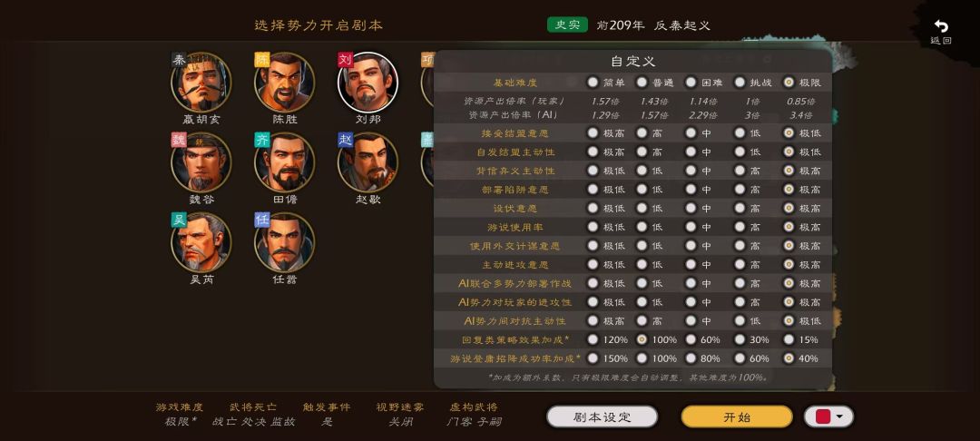Image resolution: width=980 pixels, height=441 pixels.
Task: Select the 魏咎 Wei faction portrait
Action: coord(201,162)
